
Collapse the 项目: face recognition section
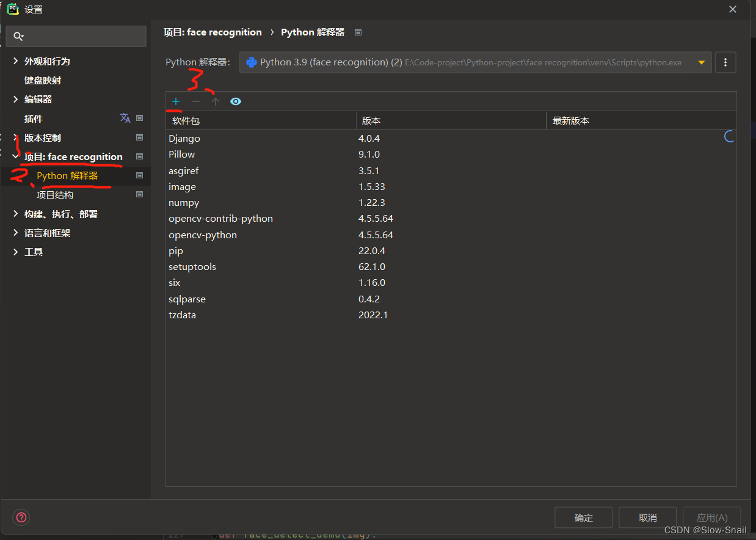coord(16,156)
